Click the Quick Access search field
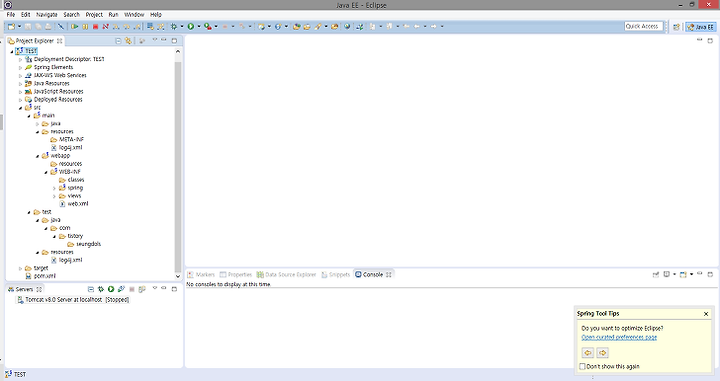 coord(644,26)
